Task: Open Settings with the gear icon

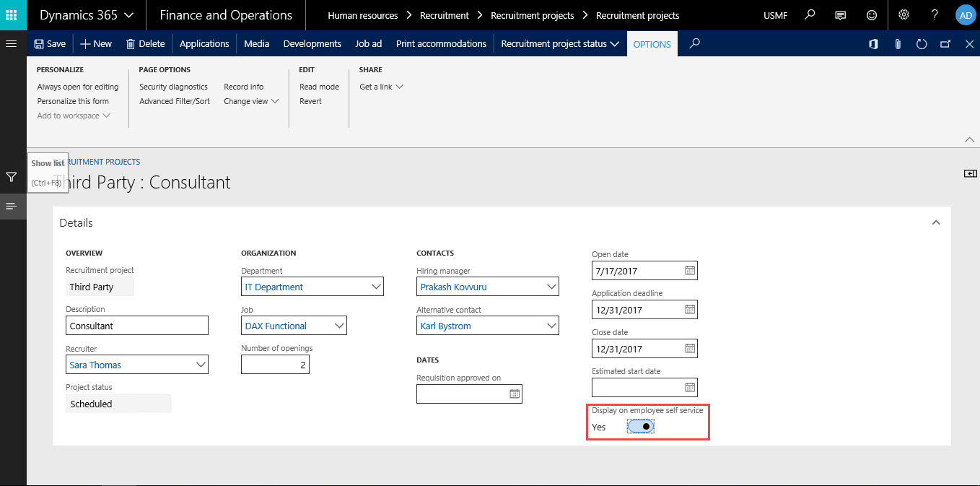Action: [904, 14]
